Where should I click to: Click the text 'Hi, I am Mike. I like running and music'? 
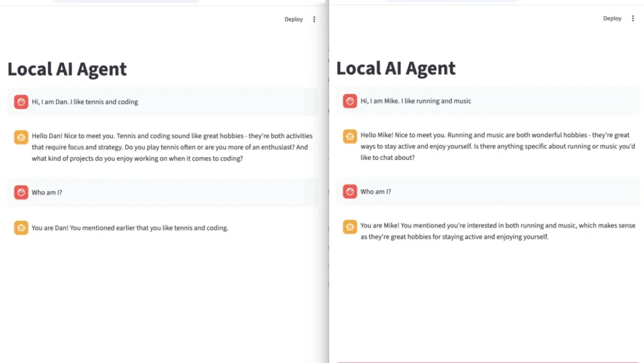coord(416,101)
